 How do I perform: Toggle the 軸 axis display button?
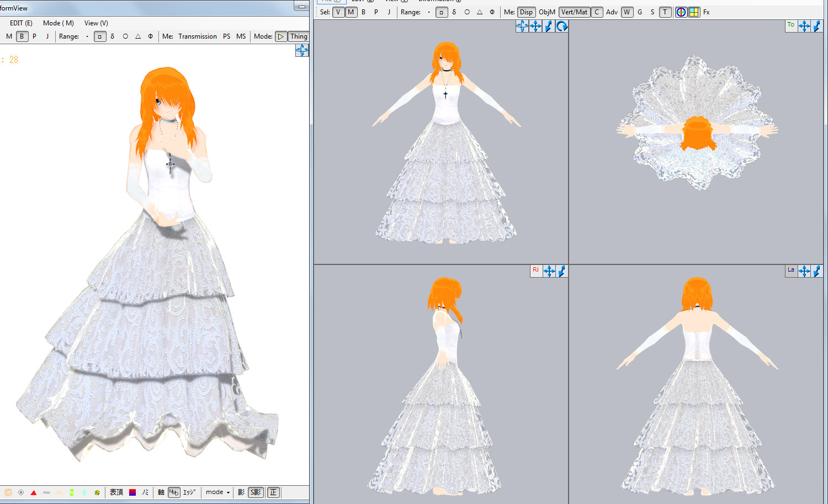[161, 492]
